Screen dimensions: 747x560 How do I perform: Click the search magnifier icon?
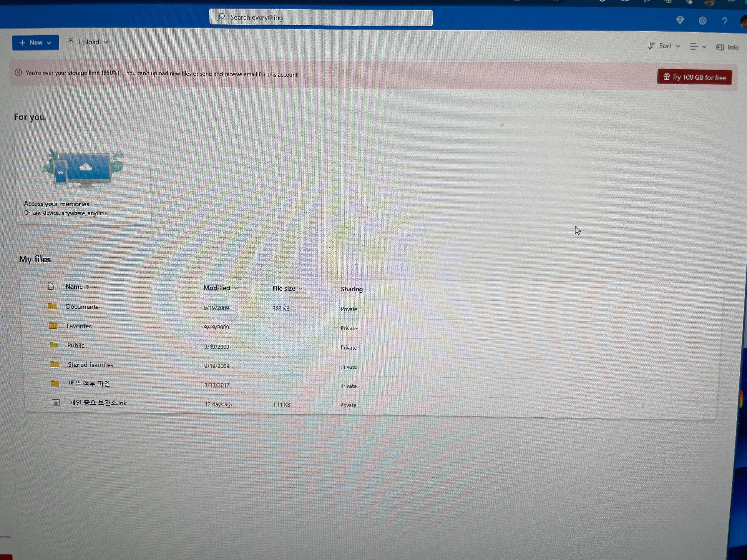tap(221, 17)
